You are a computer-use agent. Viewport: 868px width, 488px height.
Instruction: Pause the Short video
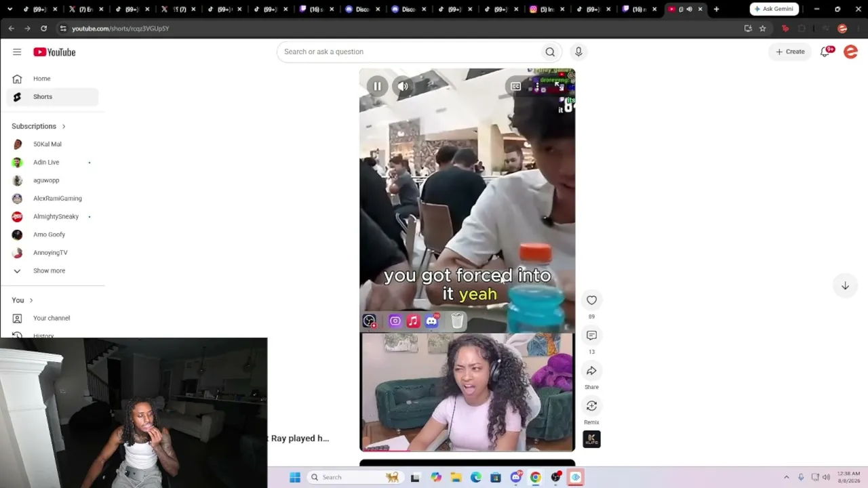click(x=377, y=86)
